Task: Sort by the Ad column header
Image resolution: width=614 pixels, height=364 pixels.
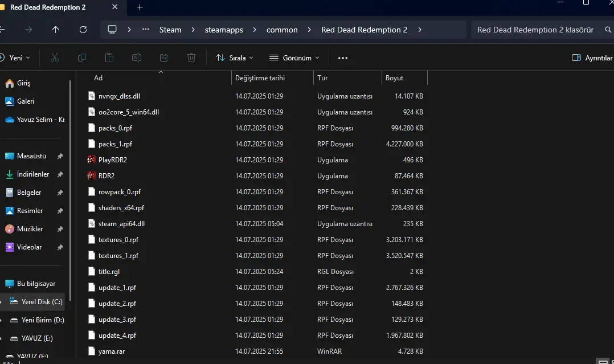Action: click(x=99, y=78)
